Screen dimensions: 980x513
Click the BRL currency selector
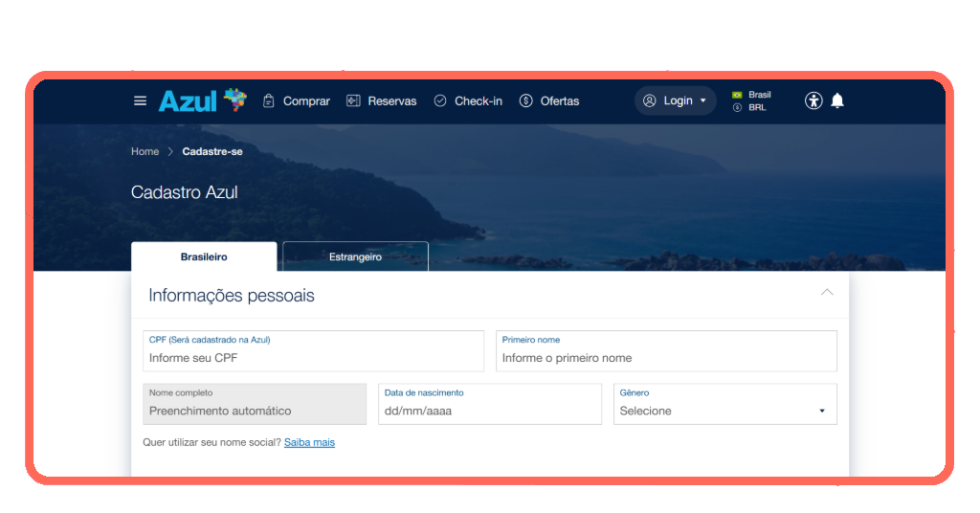pos(749,107)
